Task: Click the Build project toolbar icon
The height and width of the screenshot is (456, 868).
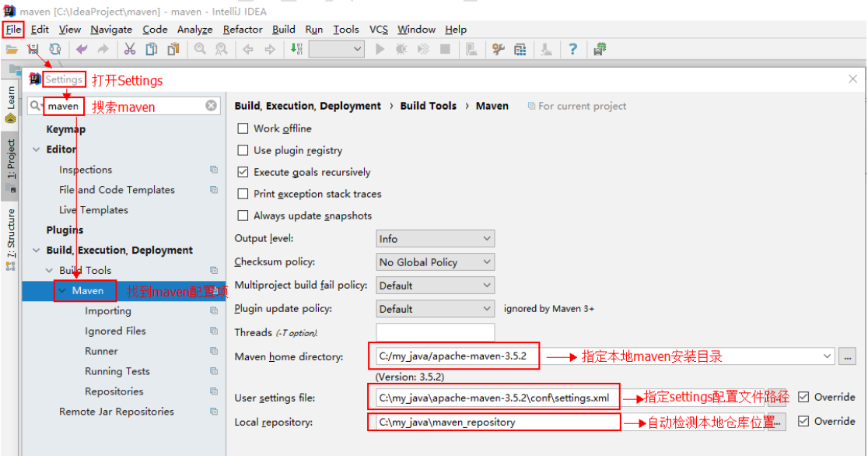Action: pyautogui.click(x=296, y=49)
